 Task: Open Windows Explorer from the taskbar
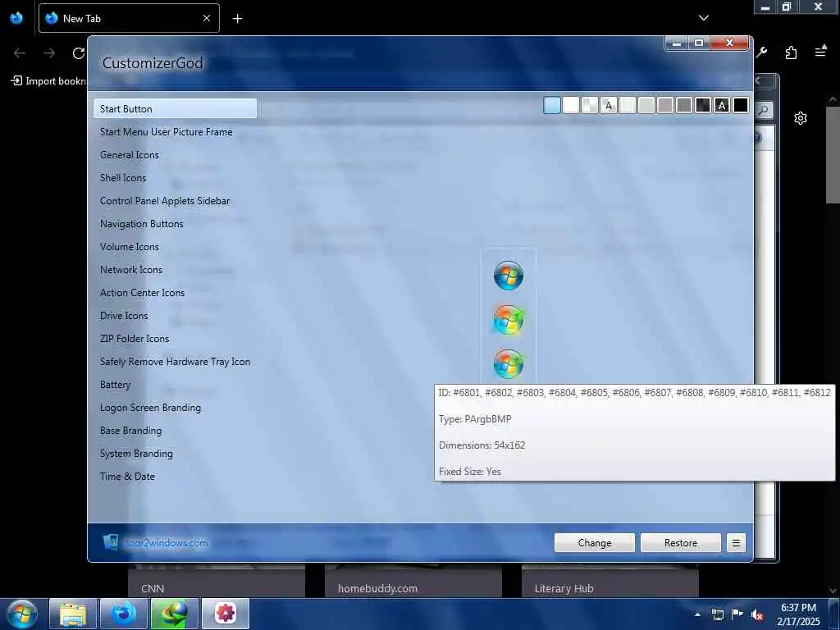[73, 614]
